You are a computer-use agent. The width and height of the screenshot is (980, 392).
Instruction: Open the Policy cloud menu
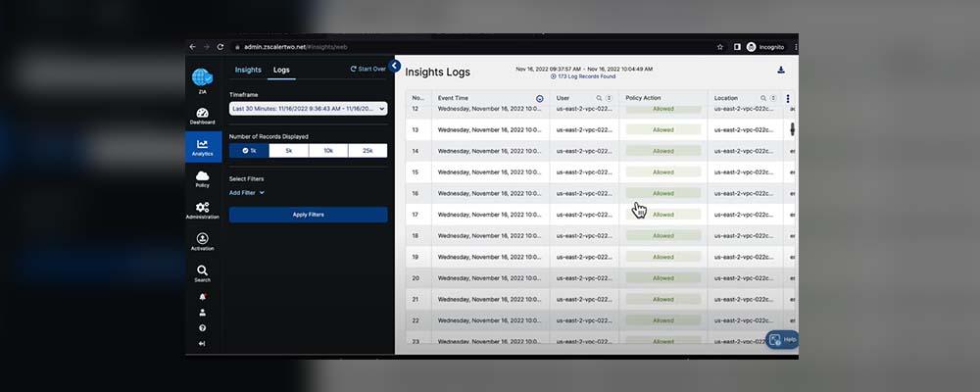click(x=202, y=179)
